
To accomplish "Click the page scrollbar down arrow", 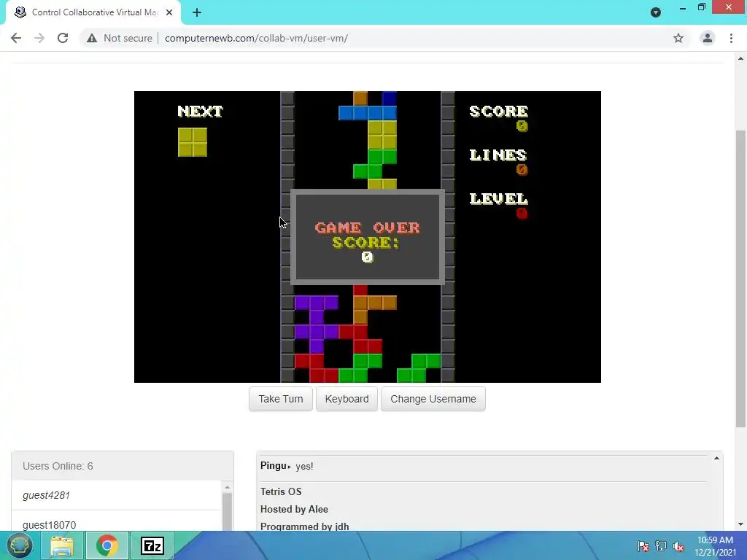I will (740, 524).
